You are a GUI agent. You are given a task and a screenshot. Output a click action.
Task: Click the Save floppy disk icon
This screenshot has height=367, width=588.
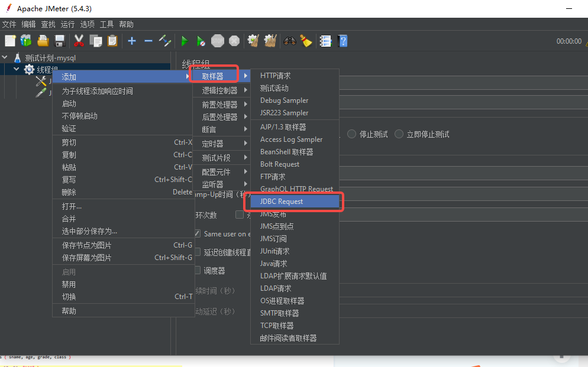[60, 41]
